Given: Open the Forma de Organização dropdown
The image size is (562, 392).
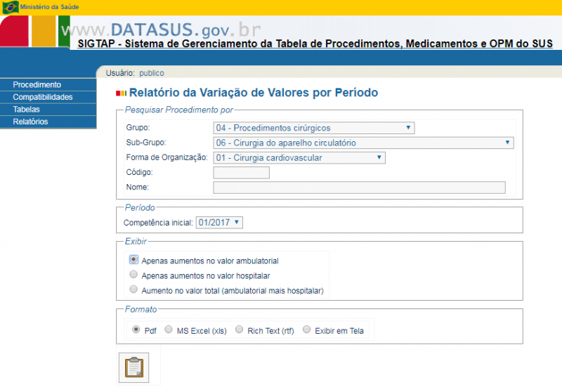Looking at the screenshot, I should click(299, 158).
